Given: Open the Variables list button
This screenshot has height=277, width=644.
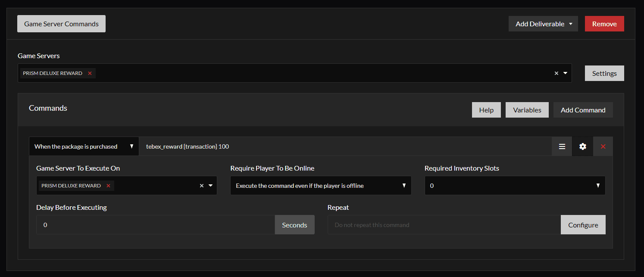Looking at the screenshot, I should (527, 110).
